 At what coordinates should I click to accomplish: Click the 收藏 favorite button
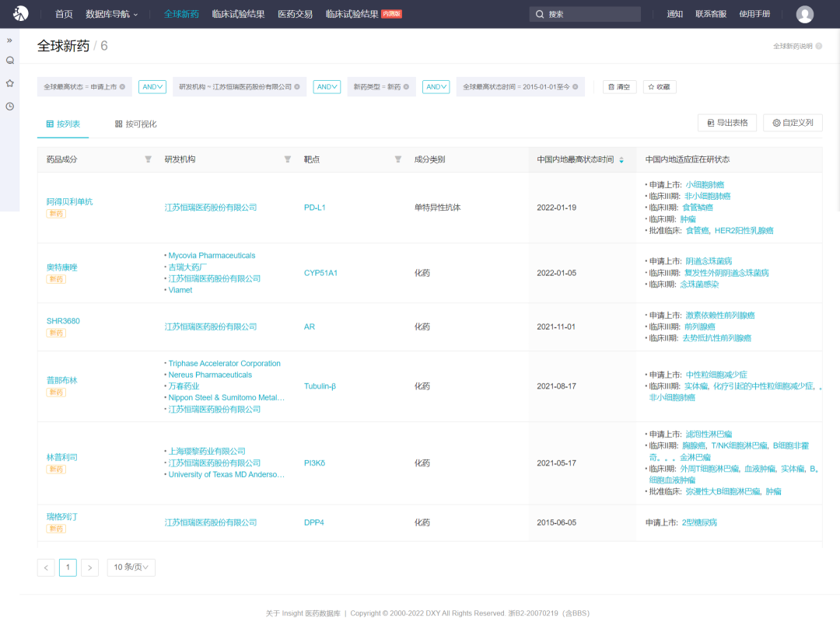(x=659, y=87)
